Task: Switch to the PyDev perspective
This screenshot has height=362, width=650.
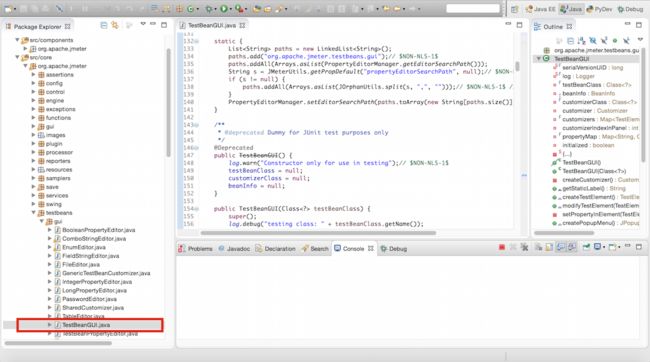Action: [x=599, y=9]
